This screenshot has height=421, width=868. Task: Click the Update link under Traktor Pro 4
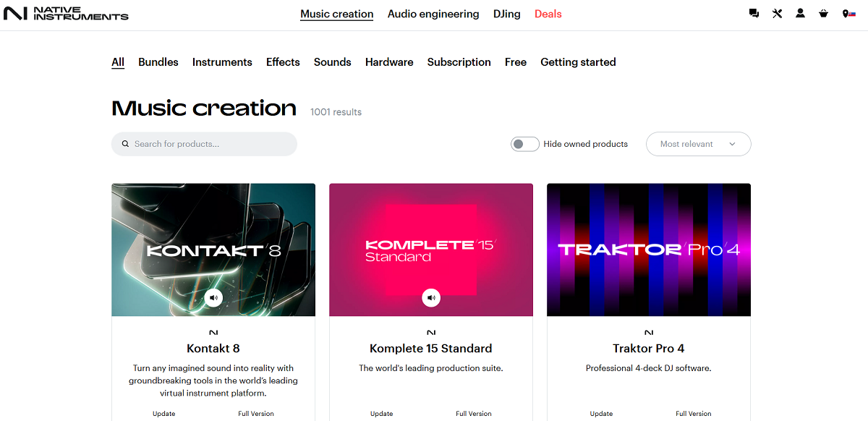[601, 413]
